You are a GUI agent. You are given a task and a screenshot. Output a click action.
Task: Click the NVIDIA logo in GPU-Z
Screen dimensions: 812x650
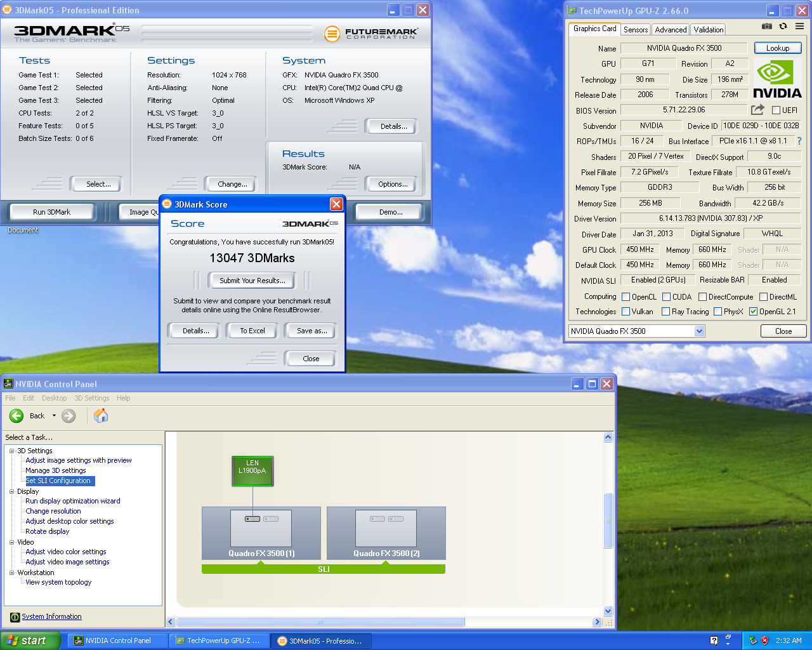(777, 79)
